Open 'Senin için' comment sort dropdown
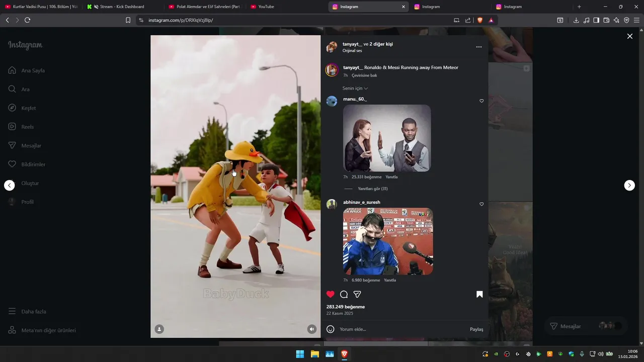Viewport: 644px width, 362px height. pos(355,88)
